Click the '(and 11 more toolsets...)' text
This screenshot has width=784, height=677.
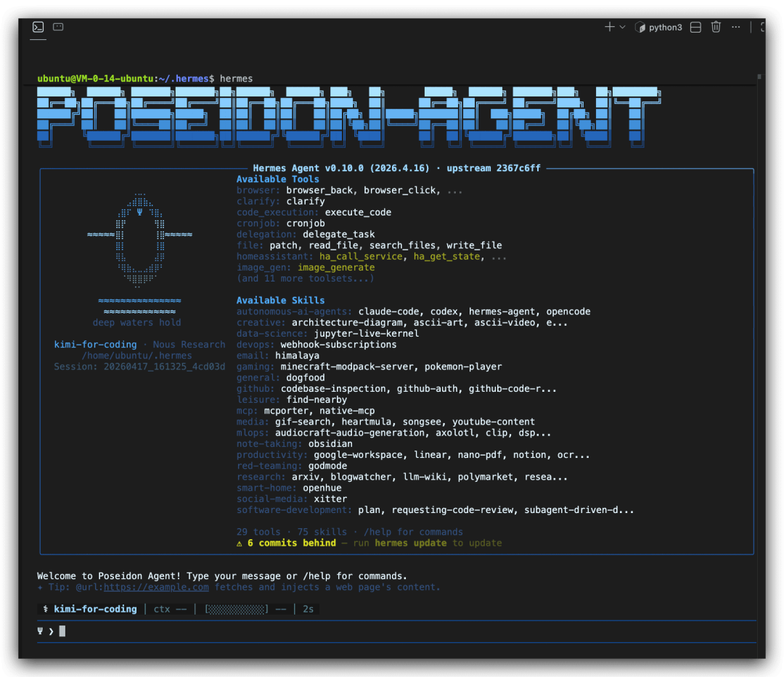306,279
